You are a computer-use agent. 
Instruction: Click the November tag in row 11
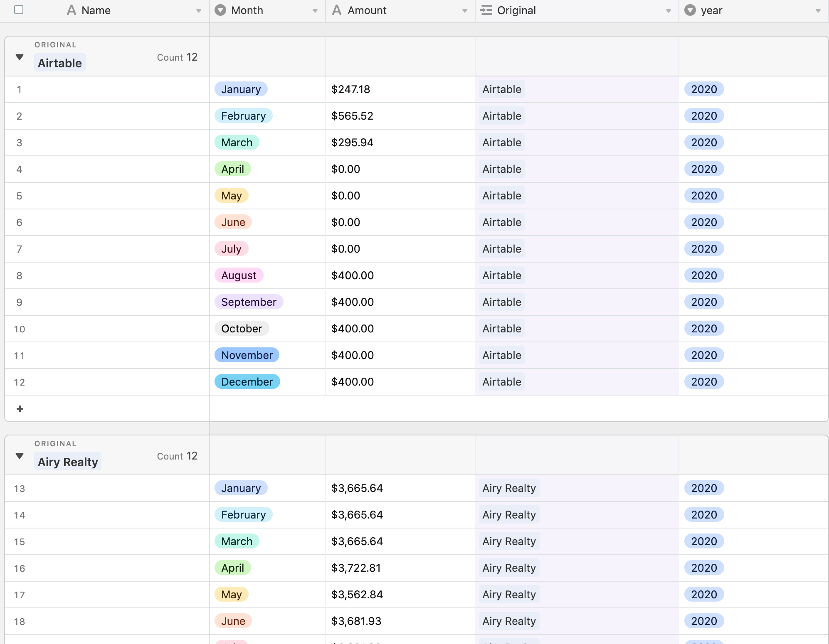pos(247,355)
